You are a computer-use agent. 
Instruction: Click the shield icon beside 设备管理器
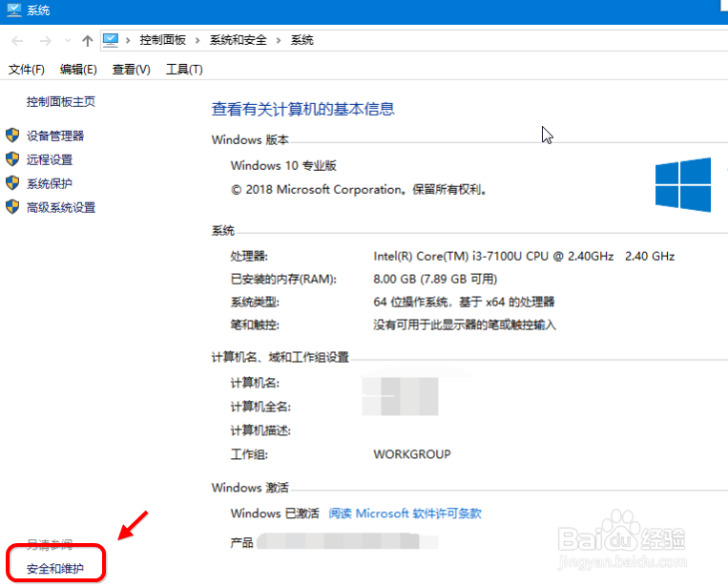click(x=12, y=136)
